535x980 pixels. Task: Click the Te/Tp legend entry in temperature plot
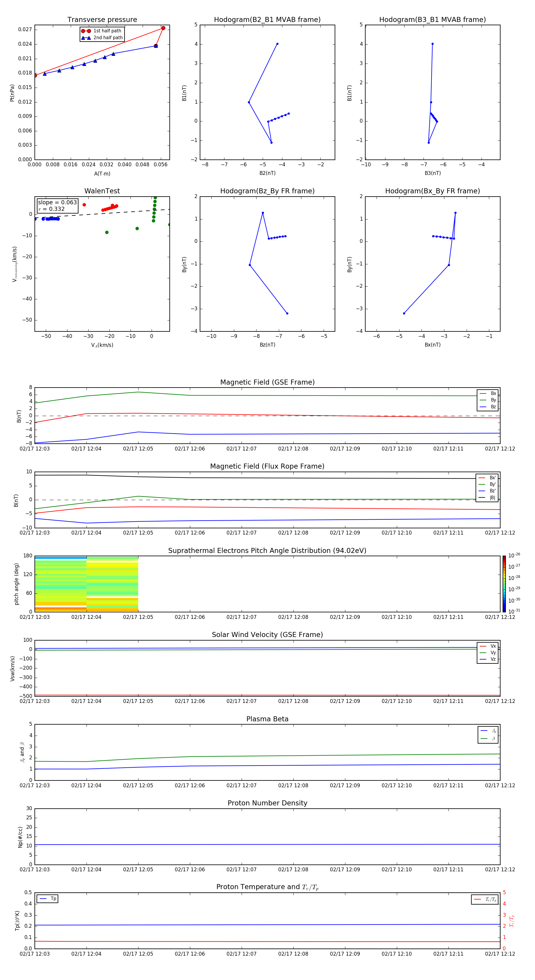(485, 899)
